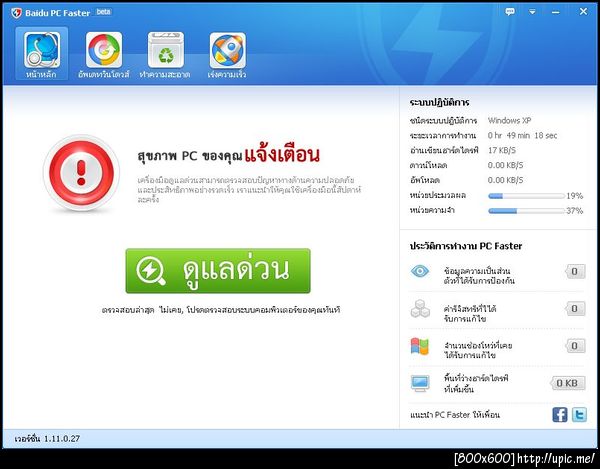Viewport: 600px width, 469px height.
Task: Click the Windows flag vulnerabilities icon
Action: 420,346
